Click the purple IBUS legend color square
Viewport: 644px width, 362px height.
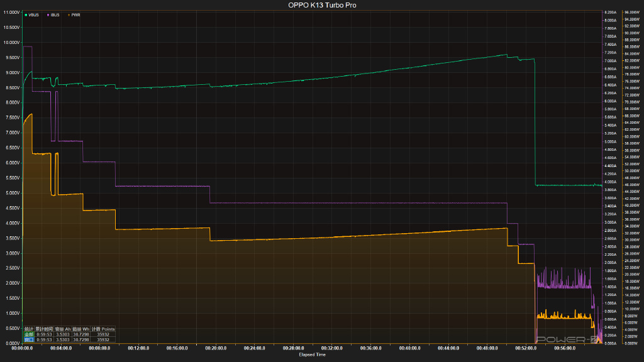pos(47,14)
